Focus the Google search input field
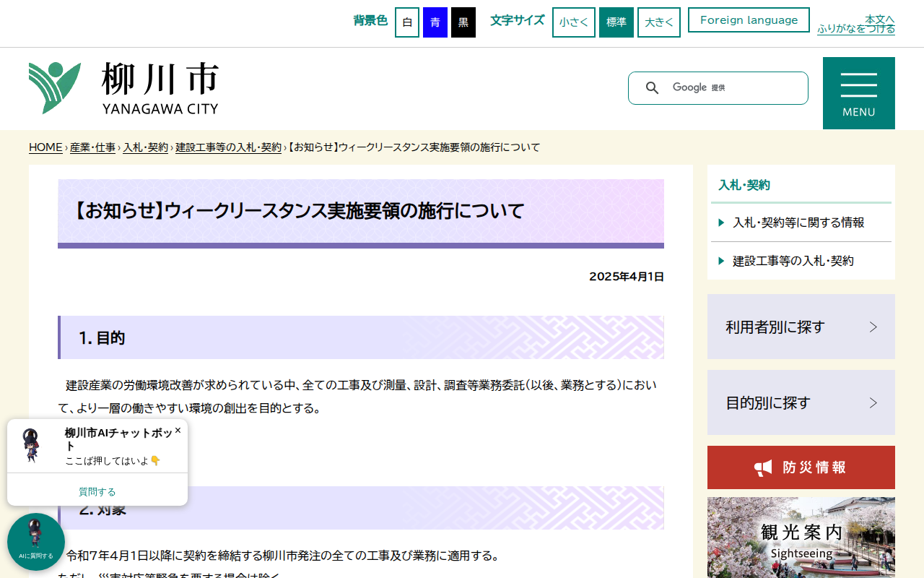The image size is (924, 578). coord(736,88)
